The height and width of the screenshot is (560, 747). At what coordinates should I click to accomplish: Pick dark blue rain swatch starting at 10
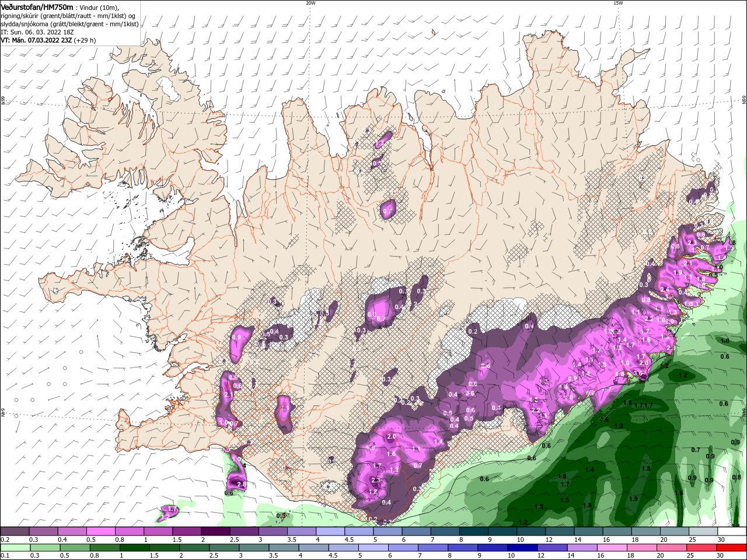pos(523,548)
